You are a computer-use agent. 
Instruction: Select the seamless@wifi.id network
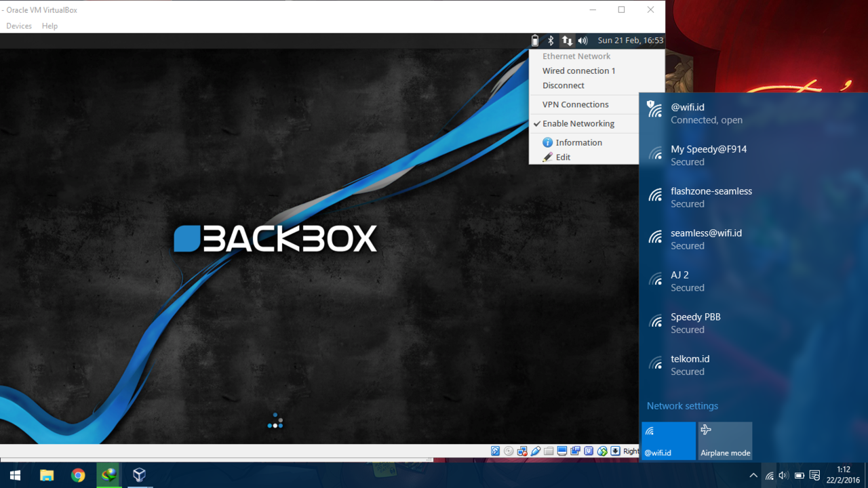753,239
